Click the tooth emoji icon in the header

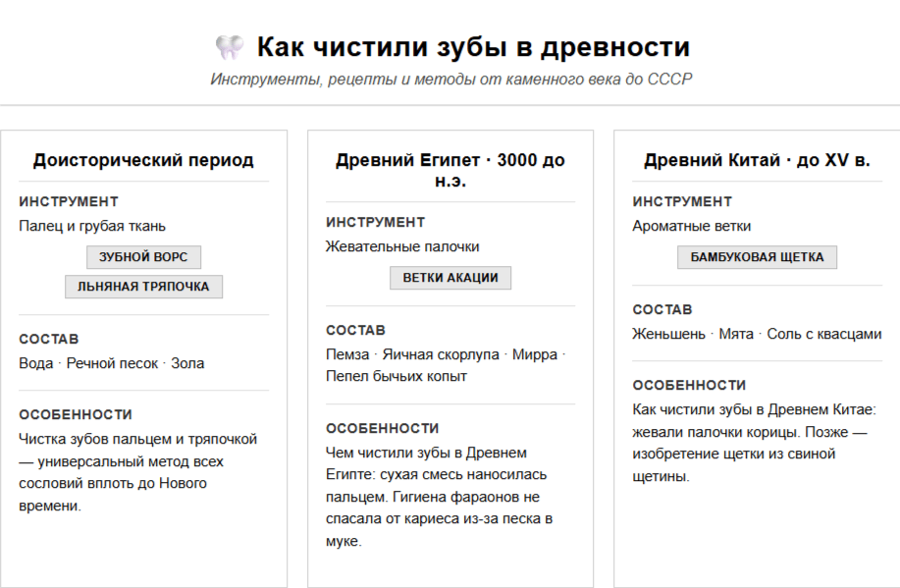pyautogui.click(x=230, y=47)
